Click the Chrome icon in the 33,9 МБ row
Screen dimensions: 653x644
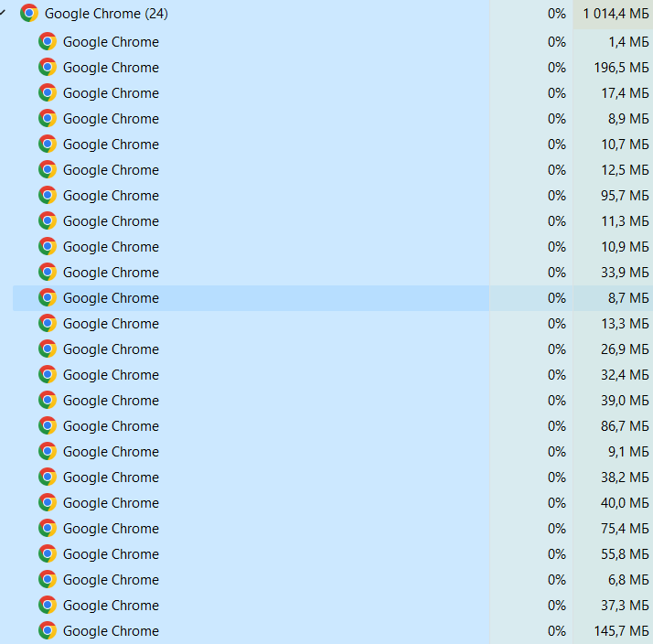pos(48,272)
